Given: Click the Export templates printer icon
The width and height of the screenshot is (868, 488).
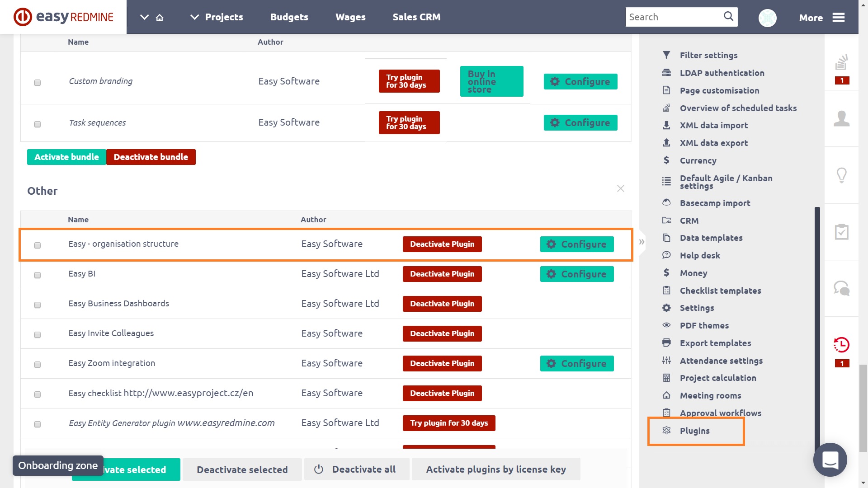Looking at the screenshot, I should tap(666, 343).
